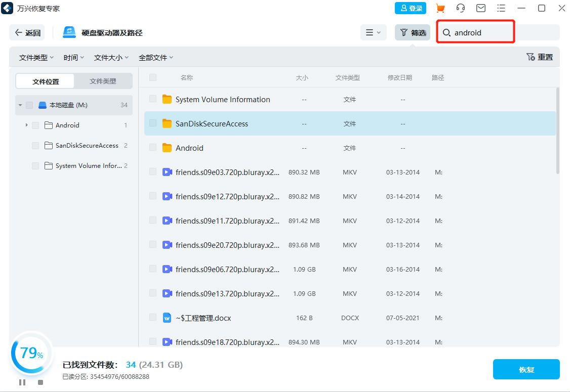Image resolution: width=570 pixels, height=392 pixels.
Task: Expand the Android folder tree node
Action: pos(26,125)
